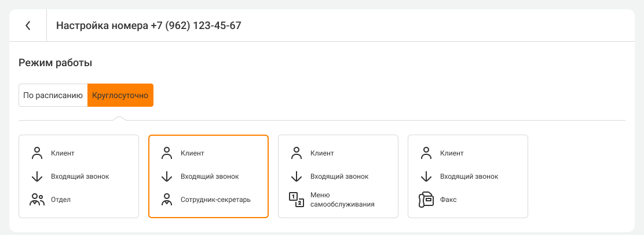Screen dimensions: 644x235
Task: Enable the Круглосуточно mode toggle
Action: (x=120, y=95)
